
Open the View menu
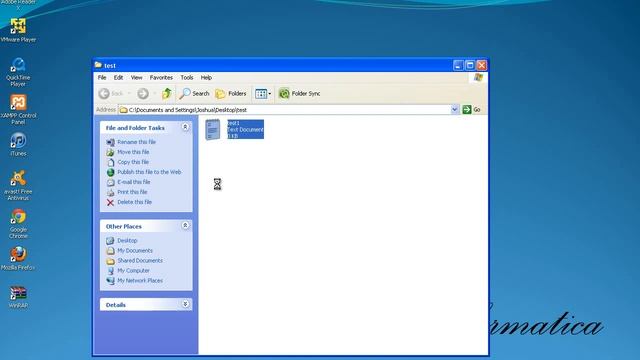tap(136, 78)
